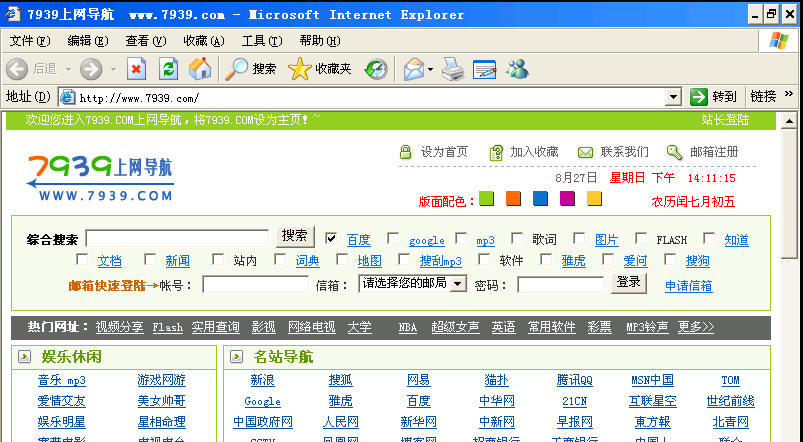Choose the yellow page color swatch
This screenshot has width=803, height=442.
[x=594, y=198]
